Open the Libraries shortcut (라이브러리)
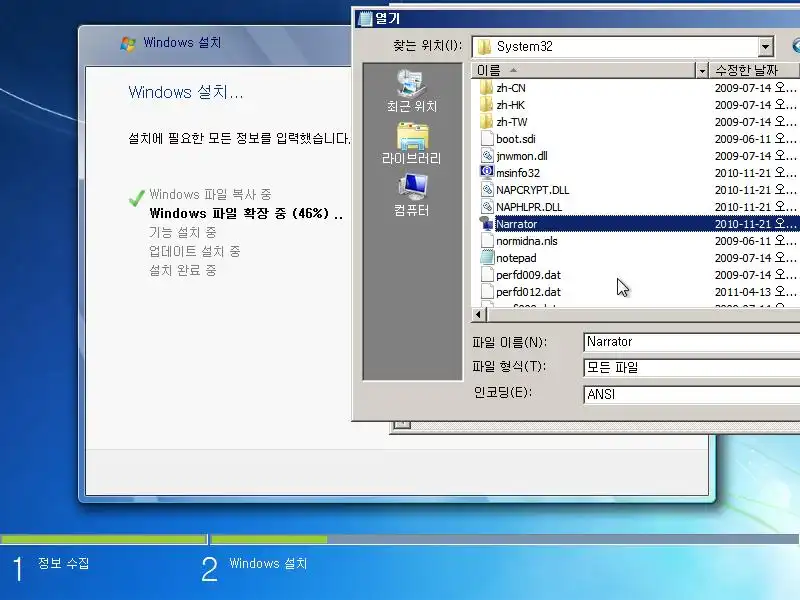This screenshot has width=800, height=600. pos(412,144)
